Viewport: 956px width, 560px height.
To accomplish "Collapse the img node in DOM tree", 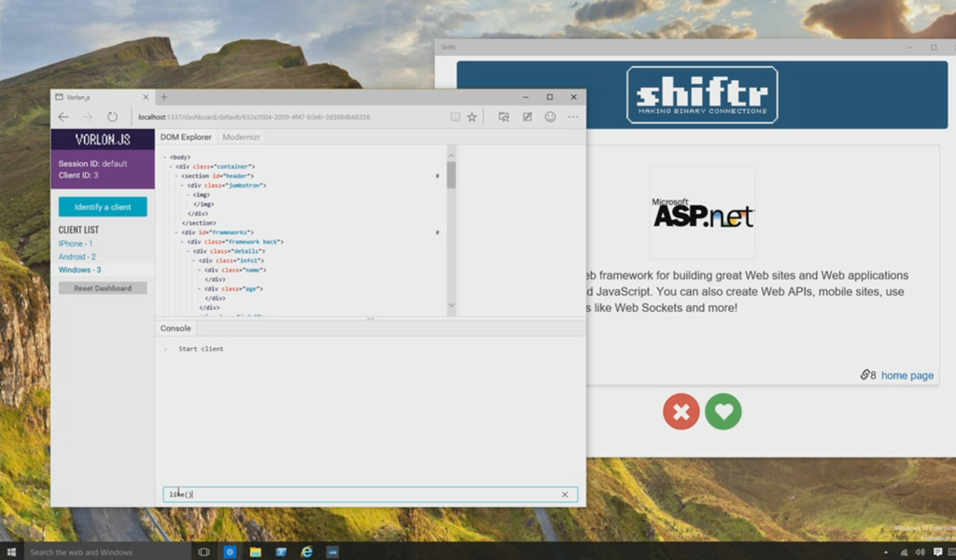I will click(x=188, y=195).
